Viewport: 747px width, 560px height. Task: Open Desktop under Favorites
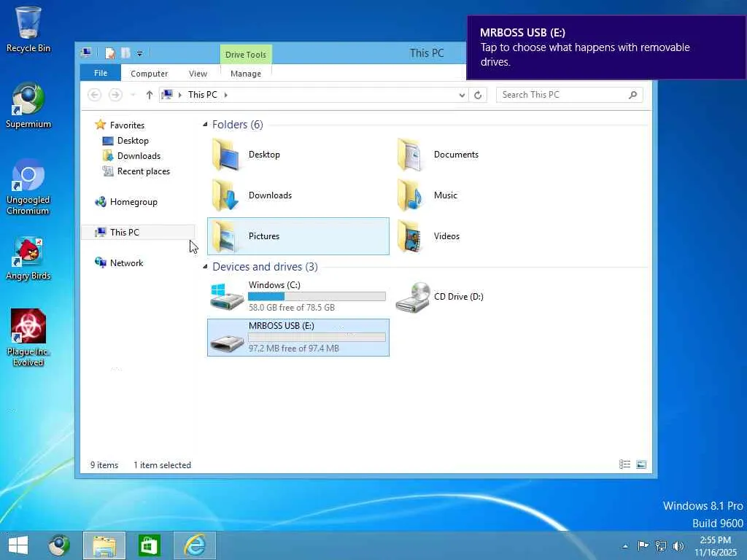pos(133,141)
